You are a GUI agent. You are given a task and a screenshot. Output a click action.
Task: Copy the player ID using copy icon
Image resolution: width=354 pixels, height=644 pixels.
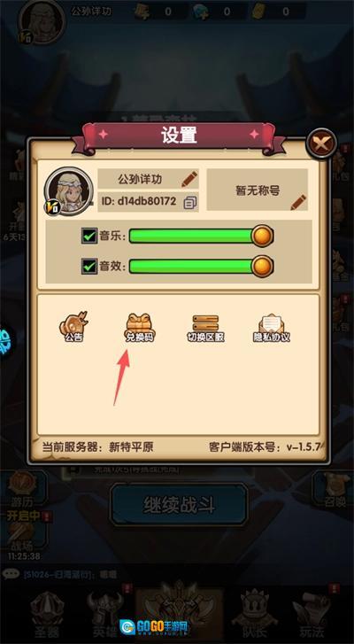(x=190, y=202)
